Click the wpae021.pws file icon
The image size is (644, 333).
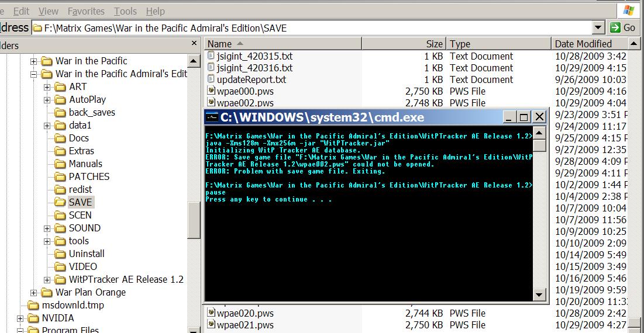pyautogui.click(x=211, y=324)
